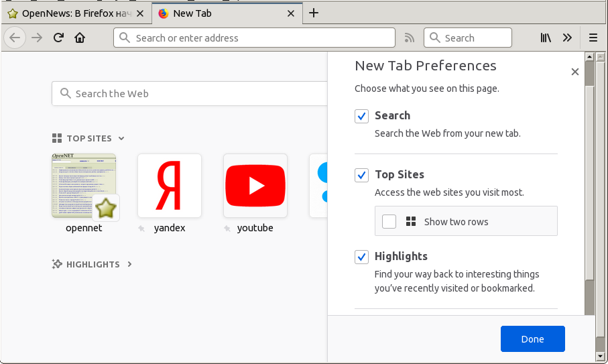Image resolution: width=608 pixels, height=364 pixels.
Task: Show more toolbar items via overflow chevron
Action: (567, 38)
